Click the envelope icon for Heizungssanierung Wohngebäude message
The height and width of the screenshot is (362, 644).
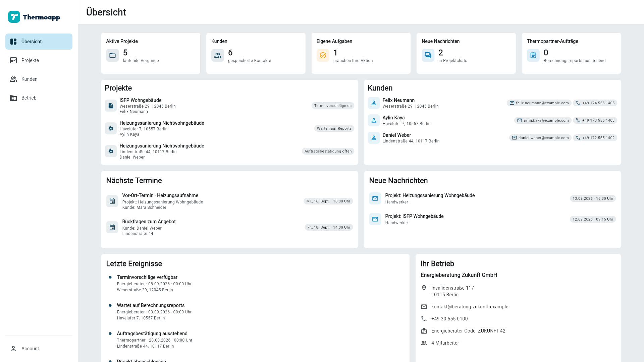pyautogui.click(x=375, y=198)
